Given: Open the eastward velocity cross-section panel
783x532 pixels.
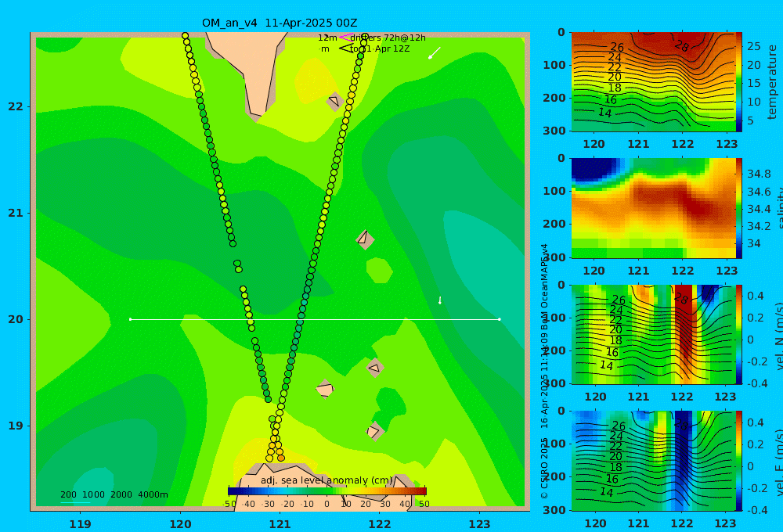Looking at the screenshot, I should pyautogui.click(x=653, y=461).
